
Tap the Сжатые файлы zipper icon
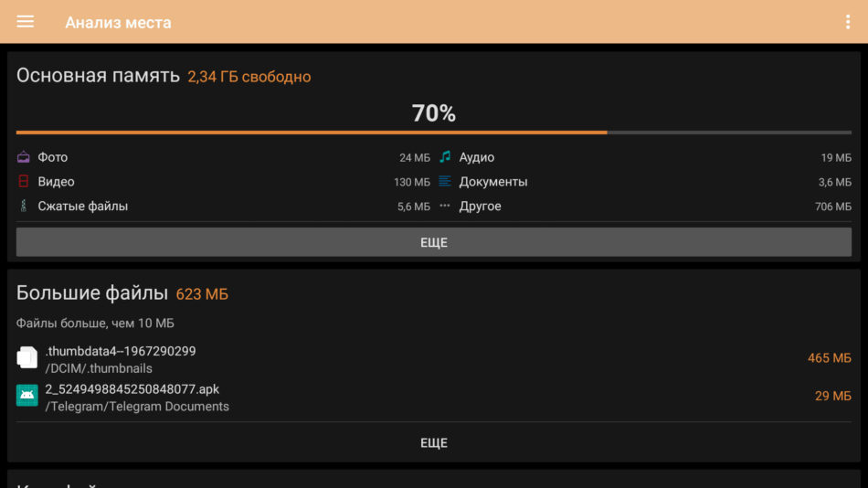[23, 206]
